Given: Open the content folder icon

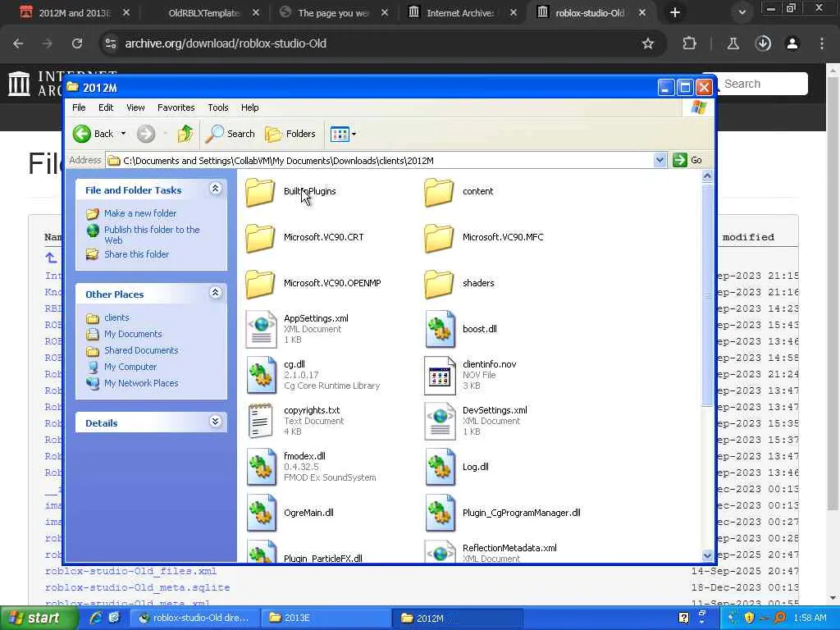Looking at the screenshot, I should 439,192.
